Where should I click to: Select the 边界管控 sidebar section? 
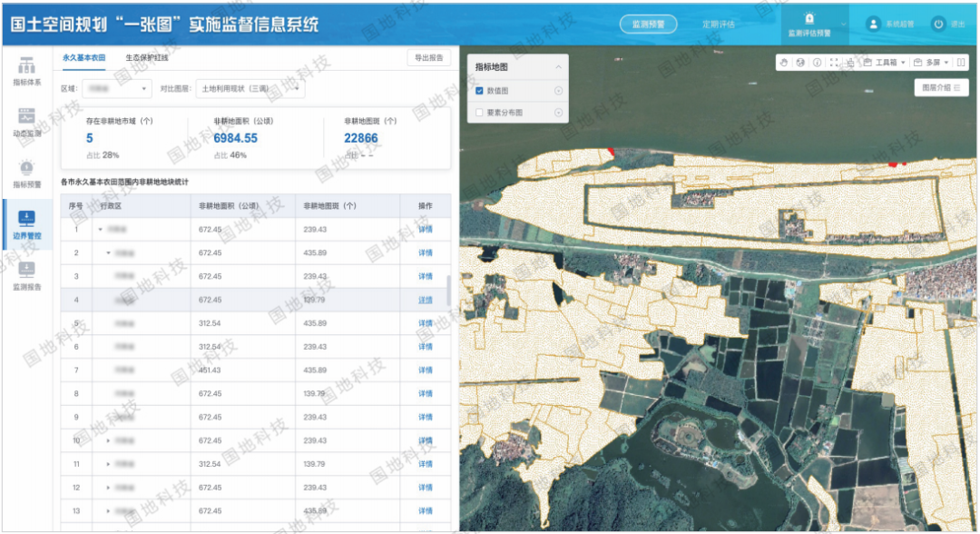[x=27, y=225]
